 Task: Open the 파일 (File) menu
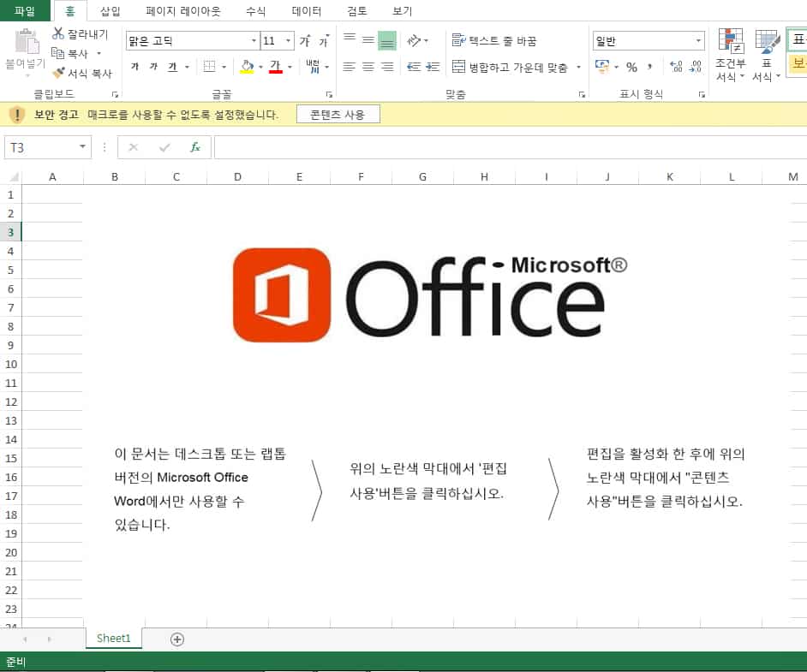coord(25,11)
